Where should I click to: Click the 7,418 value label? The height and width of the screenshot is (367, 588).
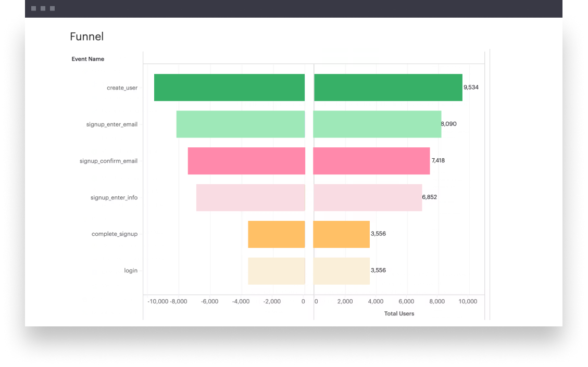click(x=438, y=161)
